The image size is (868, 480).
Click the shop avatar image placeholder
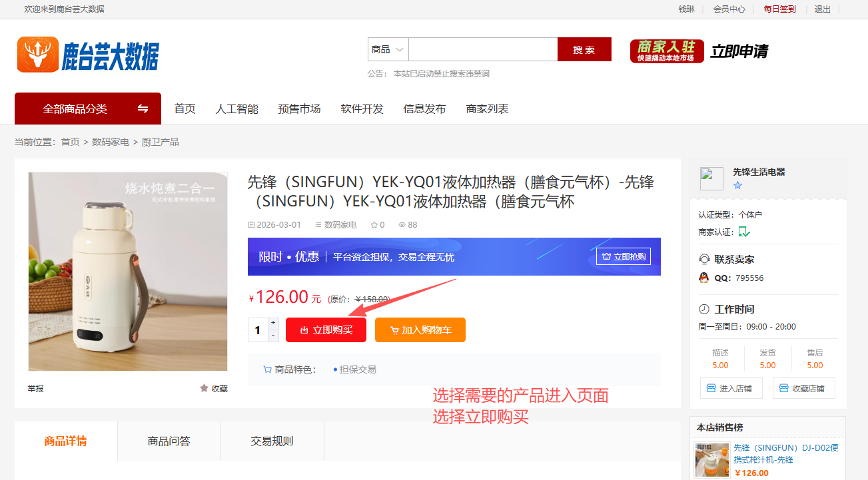(x=711, y=179)
